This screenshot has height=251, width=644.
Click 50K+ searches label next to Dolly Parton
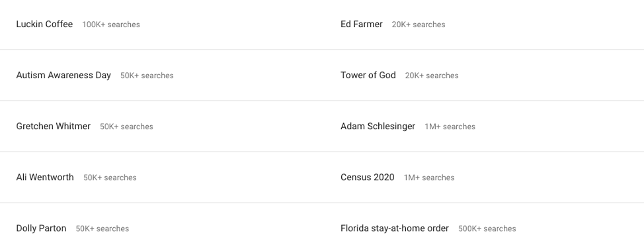[x=102, y=228]
